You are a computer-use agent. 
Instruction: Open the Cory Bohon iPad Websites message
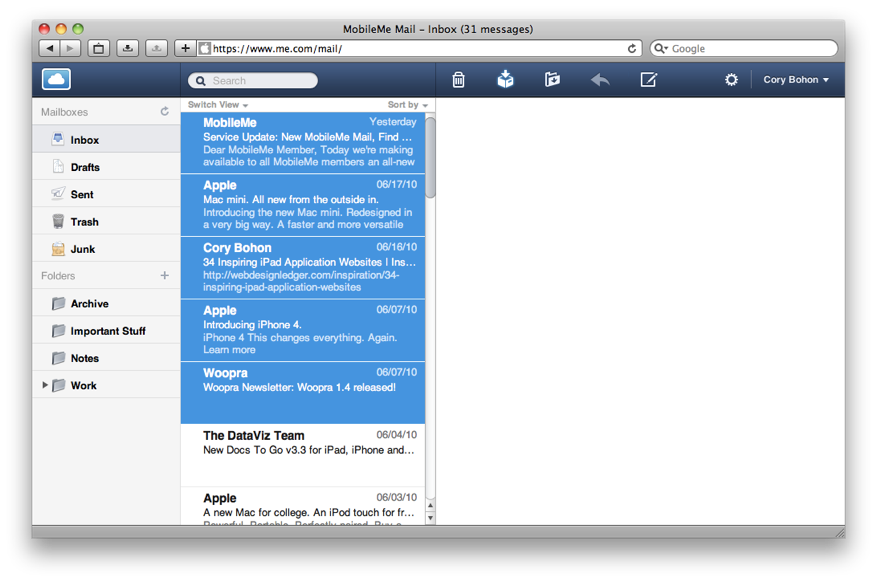click(303, 268)
